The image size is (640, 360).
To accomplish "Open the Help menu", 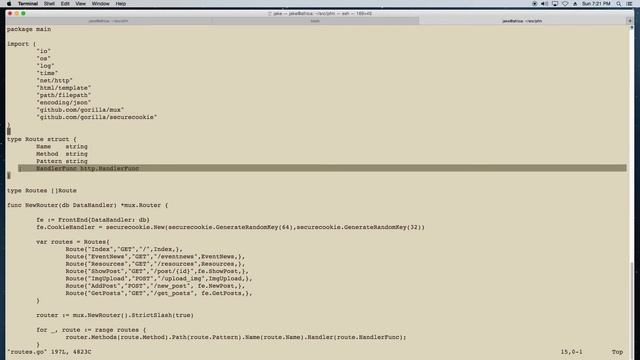I will click(121, 4).
